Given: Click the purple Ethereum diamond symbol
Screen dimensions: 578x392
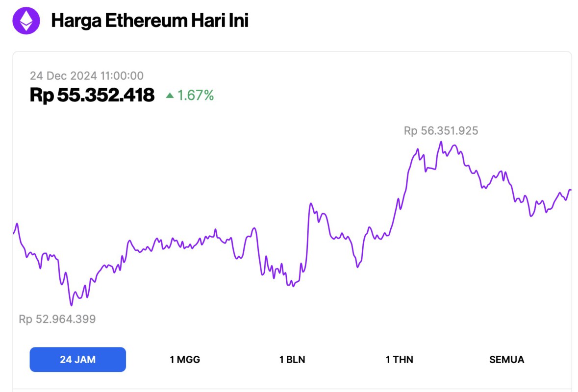Looking at the screenshot, I should tap(27, 21).
